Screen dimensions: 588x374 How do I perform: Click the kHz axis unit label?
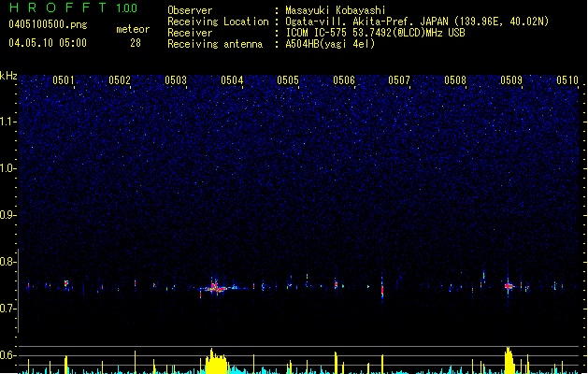pos(8,76)
